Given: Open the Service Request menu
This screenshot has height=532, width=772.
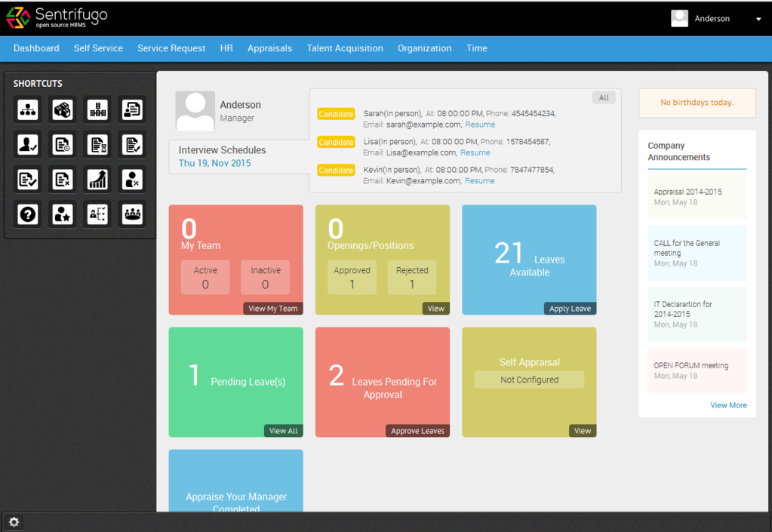Looking at the screenshot, I should tap(171, 48).
